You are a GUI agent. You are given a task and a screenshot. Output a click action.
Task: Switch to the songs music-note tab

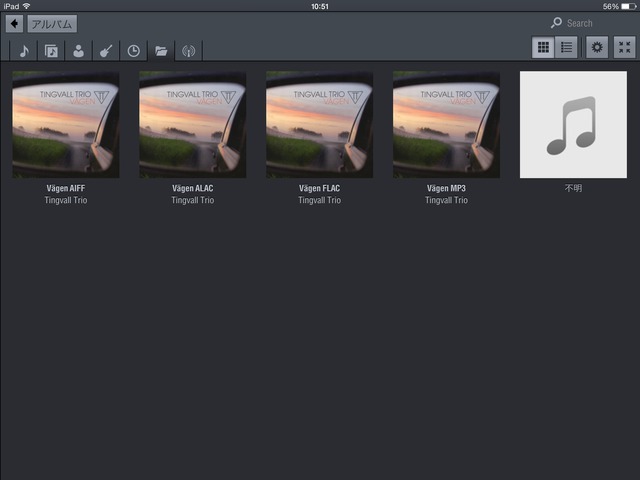[24, 51]
